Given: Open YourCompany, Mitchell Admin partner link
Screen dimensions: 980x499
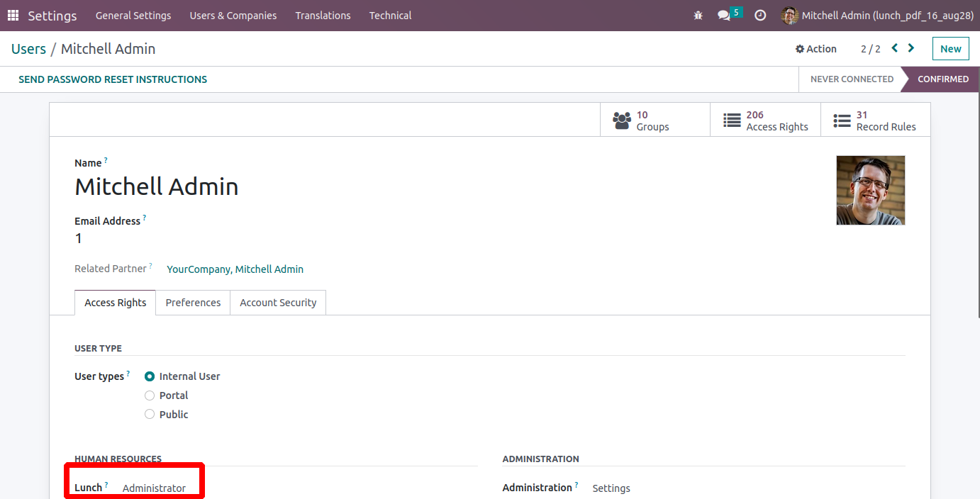Looking at the screenshot, I should pyautogui.click(x=235, y=269).
